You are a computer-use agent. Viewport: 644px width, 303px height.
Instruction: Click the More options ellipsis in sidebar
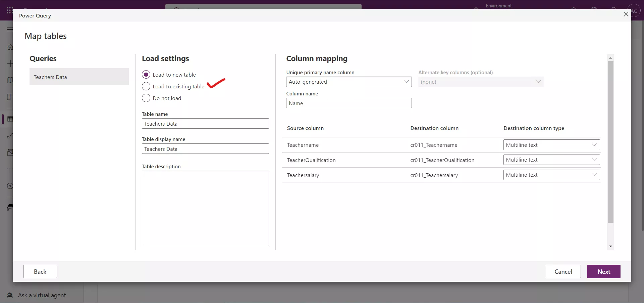10,169
